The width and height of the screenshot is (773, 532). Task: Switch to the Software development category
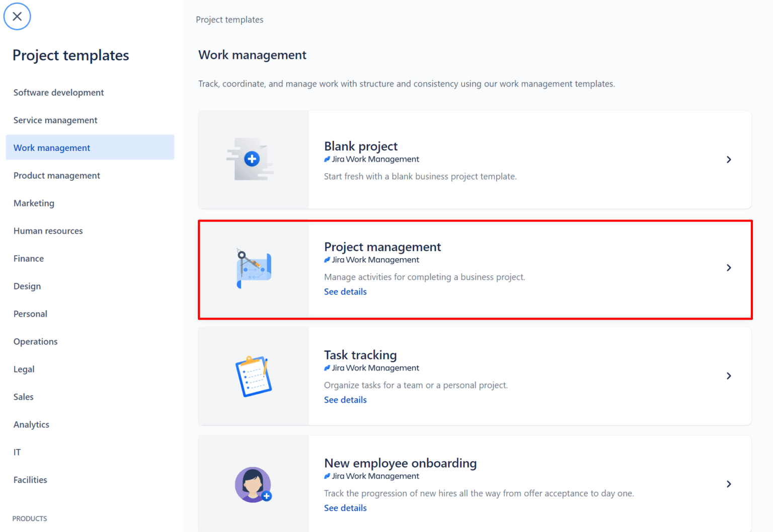58,92
